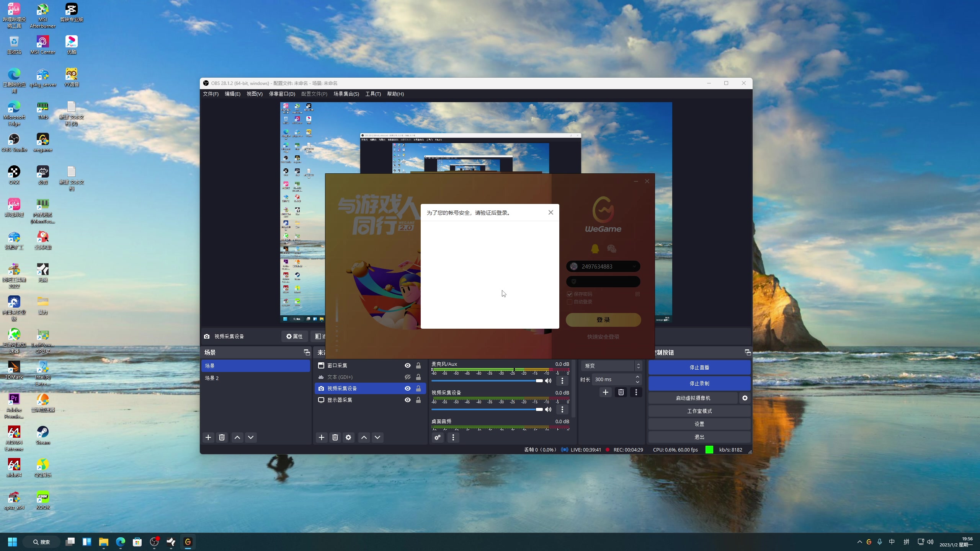Open the 编辑(E) menu
The image size is (980, 551).
tap(232, 94)
